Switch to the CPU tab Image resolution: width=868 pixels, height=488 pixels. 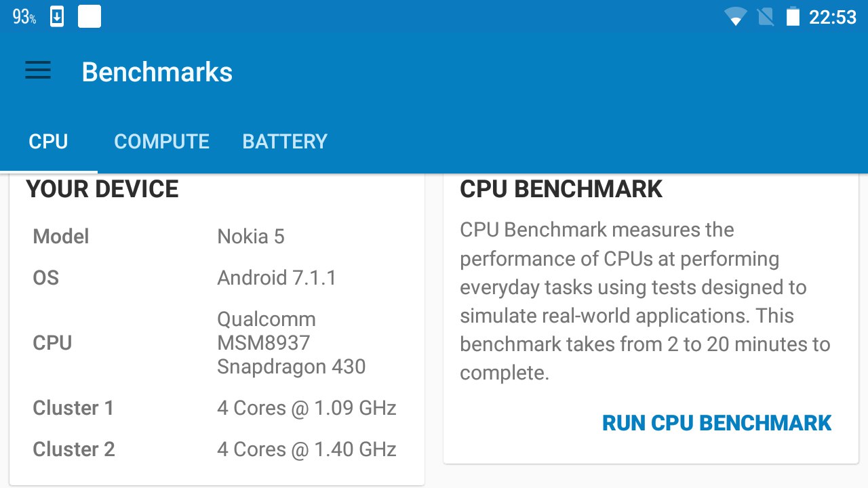pyautogui.click(x=48, y=142)
